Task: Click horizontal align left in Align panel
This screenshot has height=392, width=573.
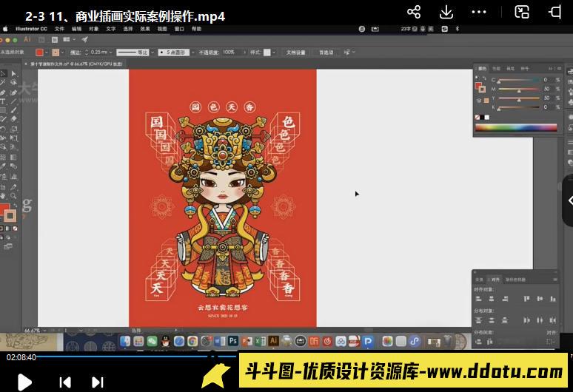Action: click(478, 299)
